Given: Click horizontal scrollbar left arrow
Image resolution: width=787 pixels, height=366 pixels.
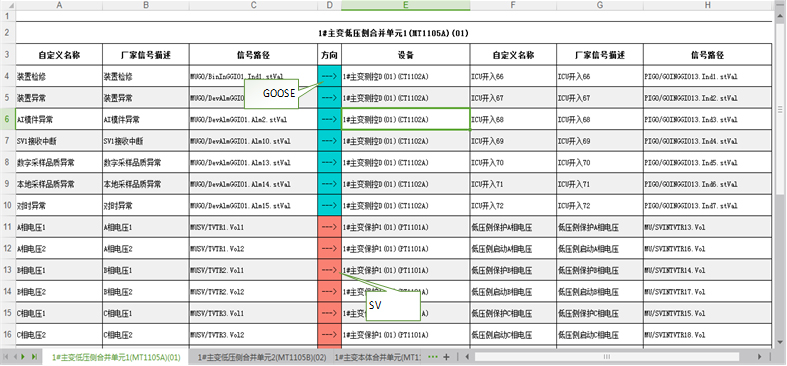Looking at the screenshot, I should click(467, 357).
